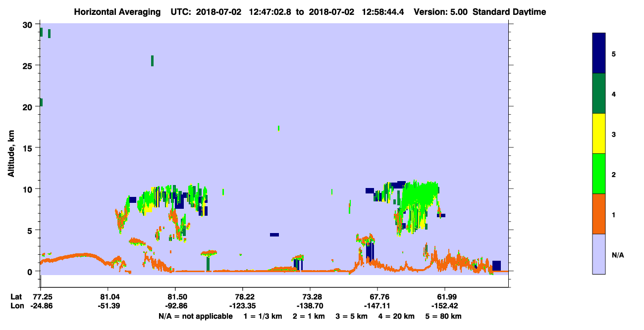
Task: Click 'N/A = not applicable' legend text
Action: 196,316
